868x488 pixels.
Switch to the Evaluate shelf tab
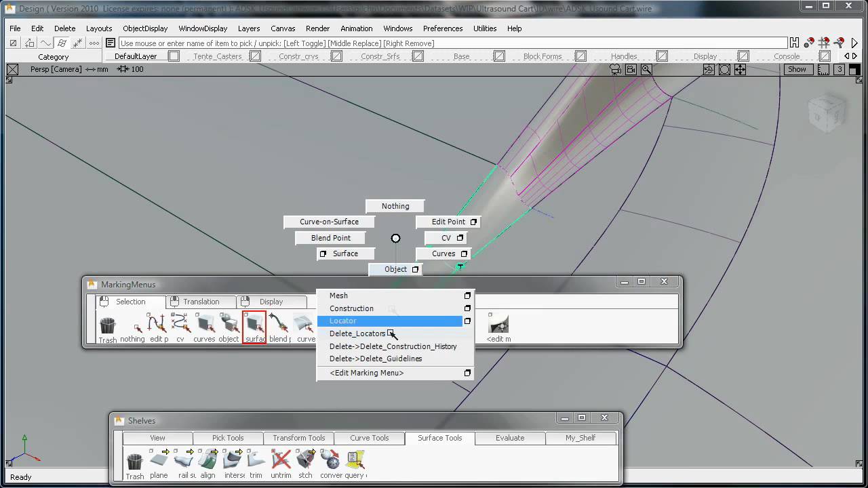coord(510,438)
